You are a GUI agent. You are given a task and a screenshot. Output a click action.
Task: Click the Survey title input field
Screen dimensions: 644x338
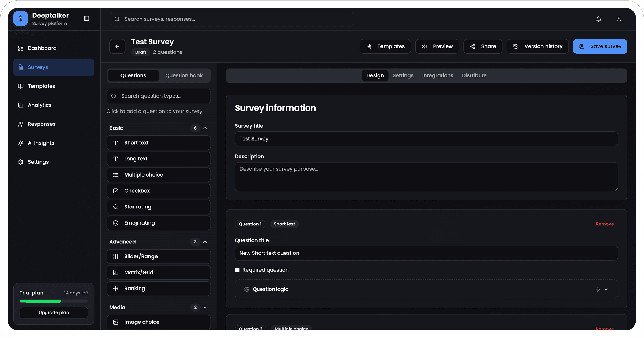426,139
